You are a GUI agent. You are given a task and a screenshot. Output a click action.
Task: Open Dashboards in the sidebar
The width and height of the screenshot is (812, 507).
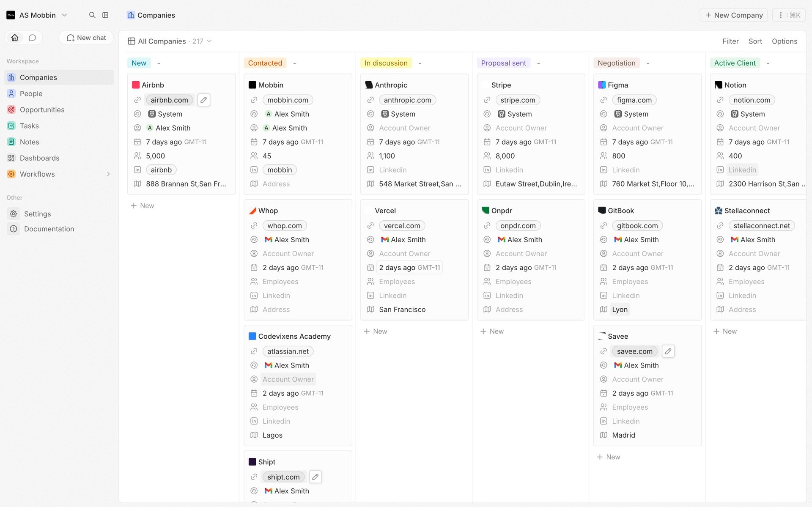[59, 158]
